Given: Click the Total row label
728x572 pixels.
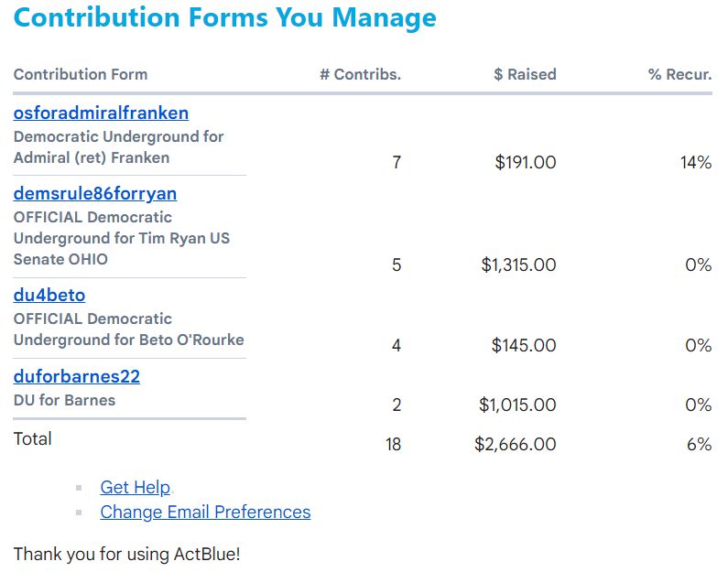Looking at the screenshot, I should [x=33, y=438].
